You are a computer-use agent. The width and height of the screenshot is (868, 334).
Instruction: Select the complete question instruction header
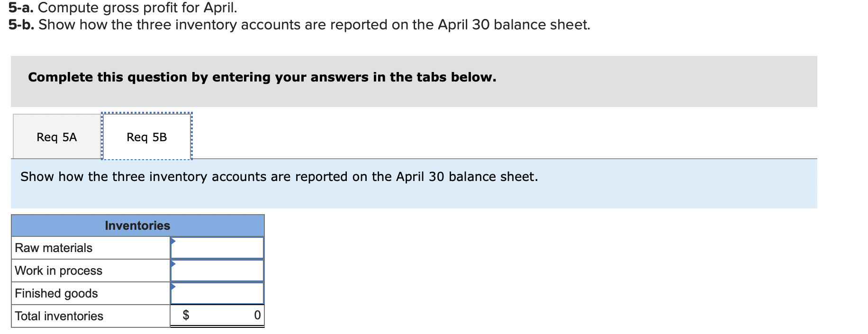pos(262,77)
